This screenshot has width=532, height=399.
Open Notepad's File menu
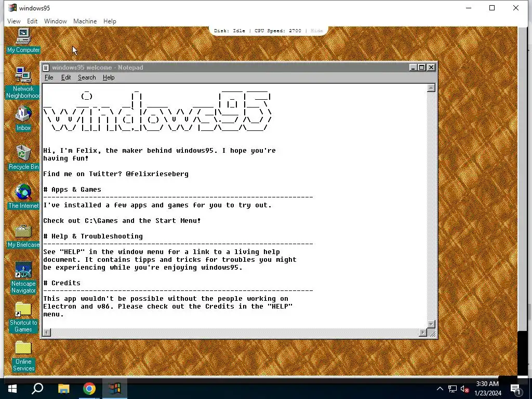click(49, 77)
